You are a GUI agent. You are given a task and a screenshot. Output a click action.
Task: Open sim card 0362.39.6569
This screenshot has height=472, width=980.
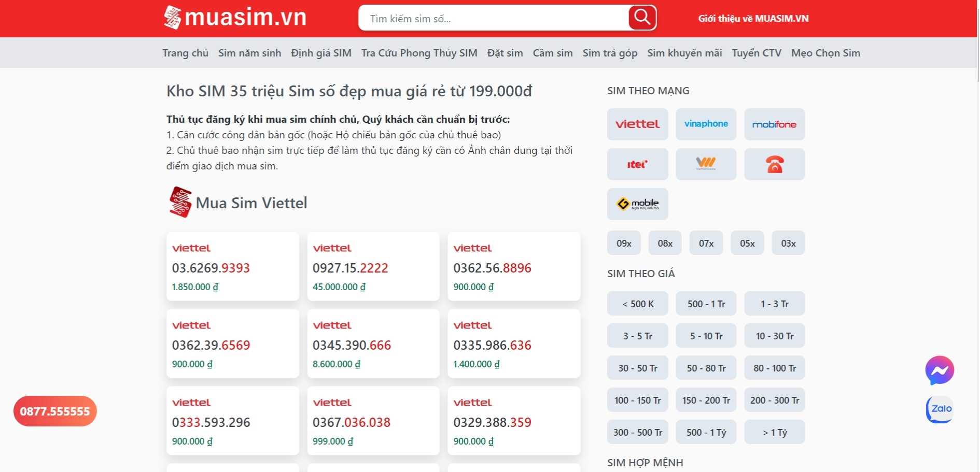point(232,344)
